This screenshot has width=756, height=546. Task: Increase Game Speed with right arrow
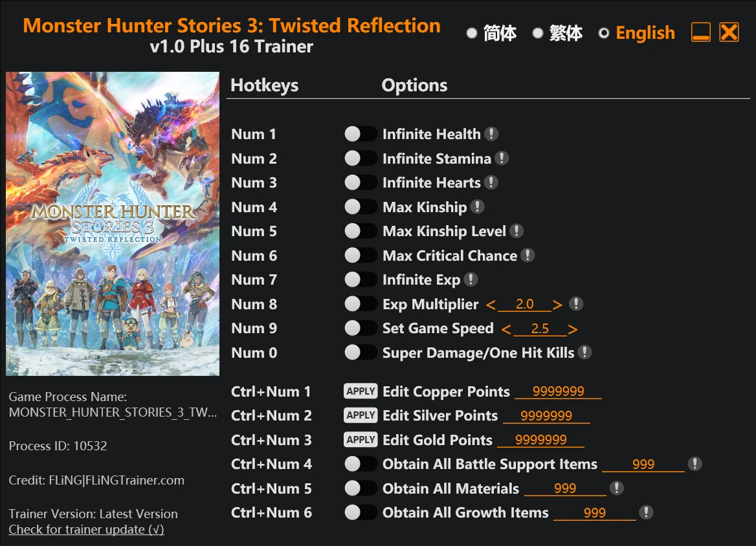[x=572, y=329]
